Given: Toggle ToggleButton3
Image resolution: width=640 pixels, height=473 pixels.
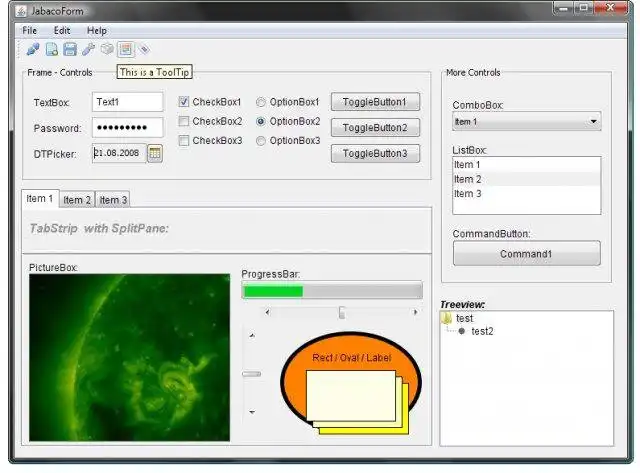Looking at the screenshot, I should [375, 153].
